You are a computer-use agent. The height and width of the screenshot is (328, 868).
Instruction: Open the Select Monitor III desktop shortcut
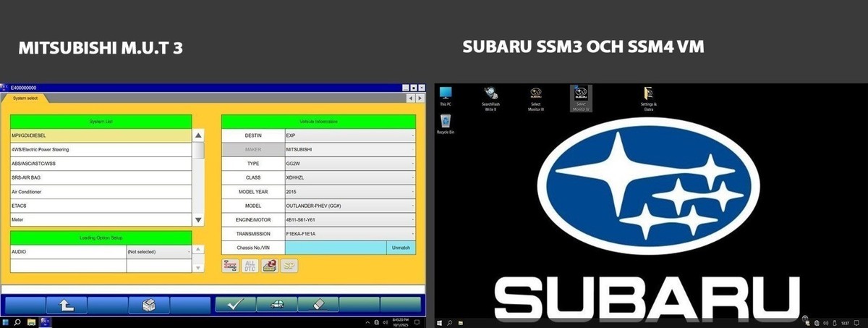[536, 98]
